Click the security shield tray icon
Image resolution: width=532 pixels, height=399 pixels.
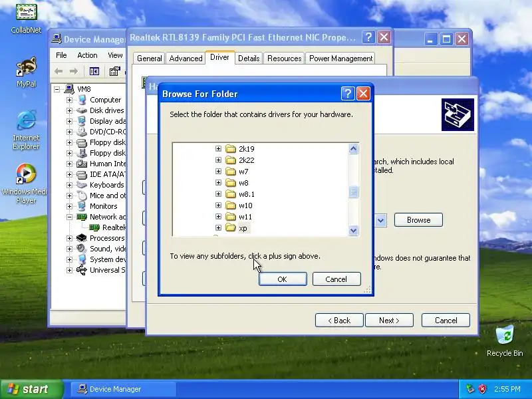[482, 389]
